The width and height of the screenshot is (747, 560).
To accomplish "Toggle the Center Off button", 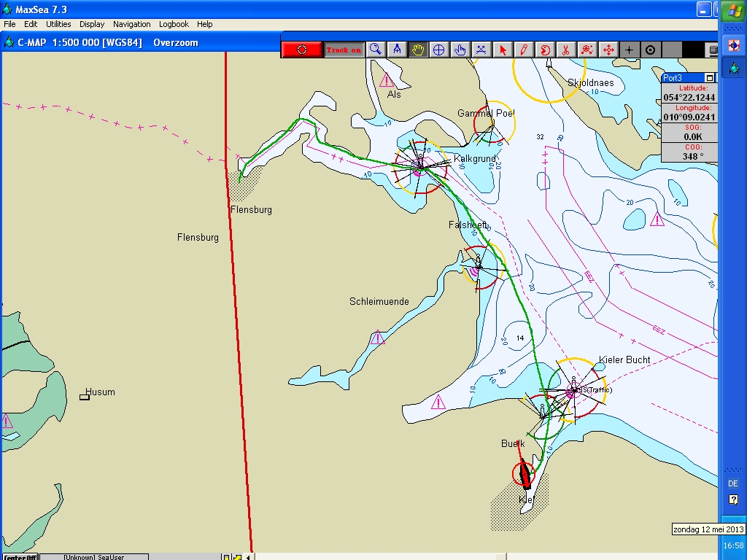I will (x=20, y=557).
